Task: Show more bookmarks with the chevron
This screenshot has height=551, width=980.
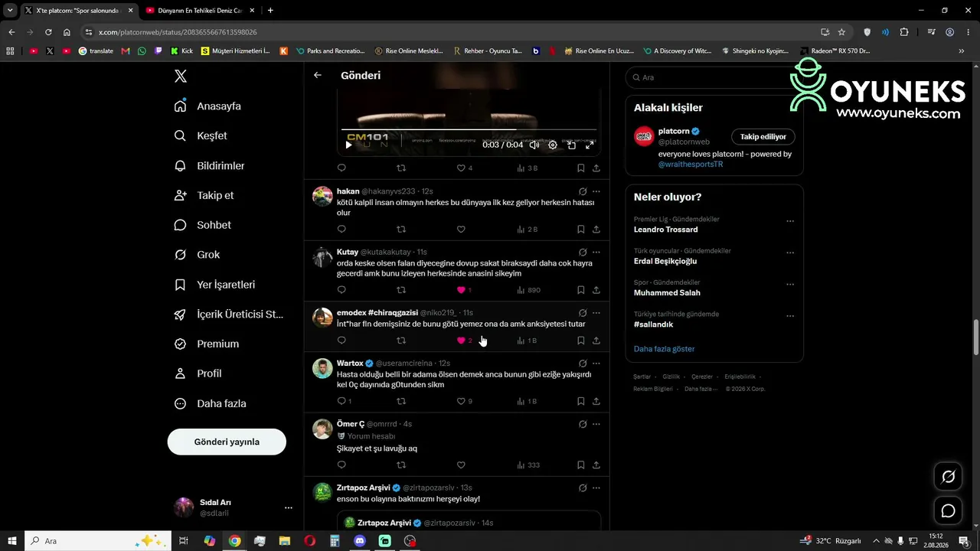Action: point(962,51)
